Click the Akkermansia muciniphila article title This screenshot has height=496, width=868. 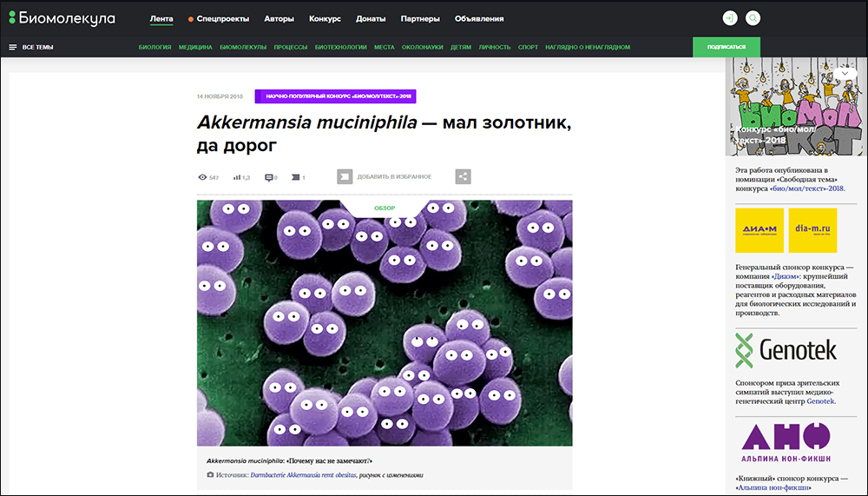384,134
